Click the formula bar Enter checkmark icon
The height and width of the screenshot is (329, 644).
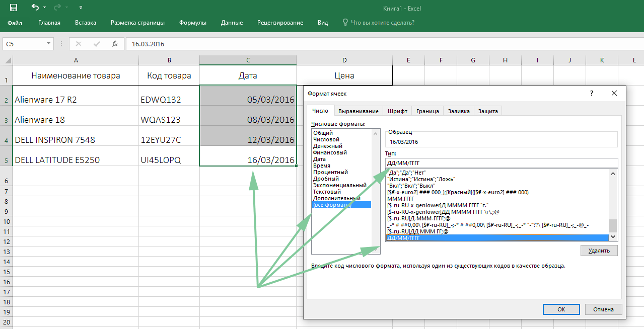coord(97,44)
